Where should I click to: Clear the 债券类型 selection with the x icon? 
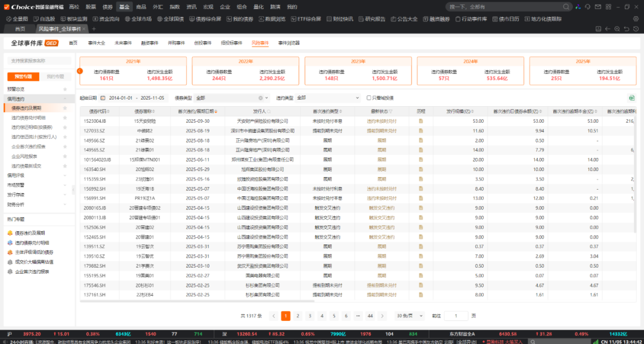coord(260,98)
